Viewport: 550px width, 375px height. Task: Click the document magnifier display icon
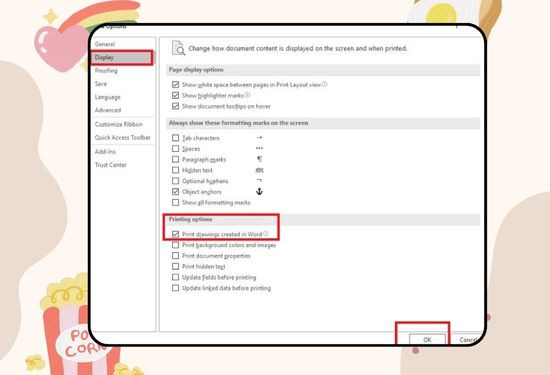click(x=178, y=48)
